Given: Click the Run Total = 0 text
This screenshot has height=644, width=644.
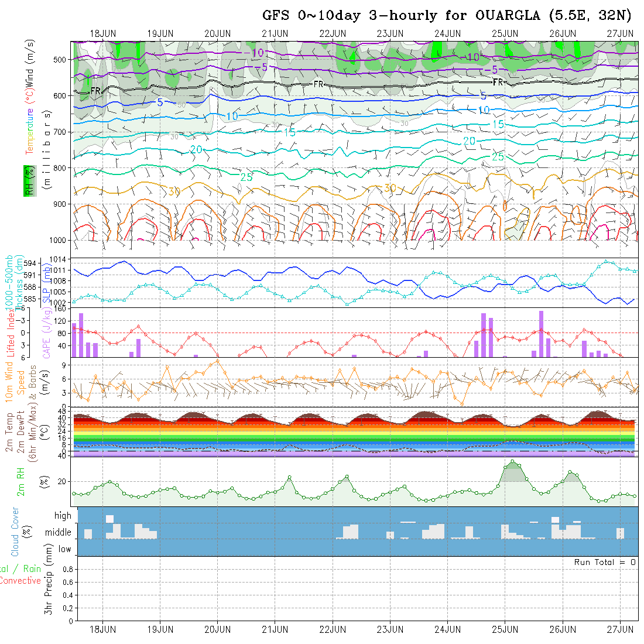Looking at the screenshot, I should pyautogui.click(x=605, y=562).
